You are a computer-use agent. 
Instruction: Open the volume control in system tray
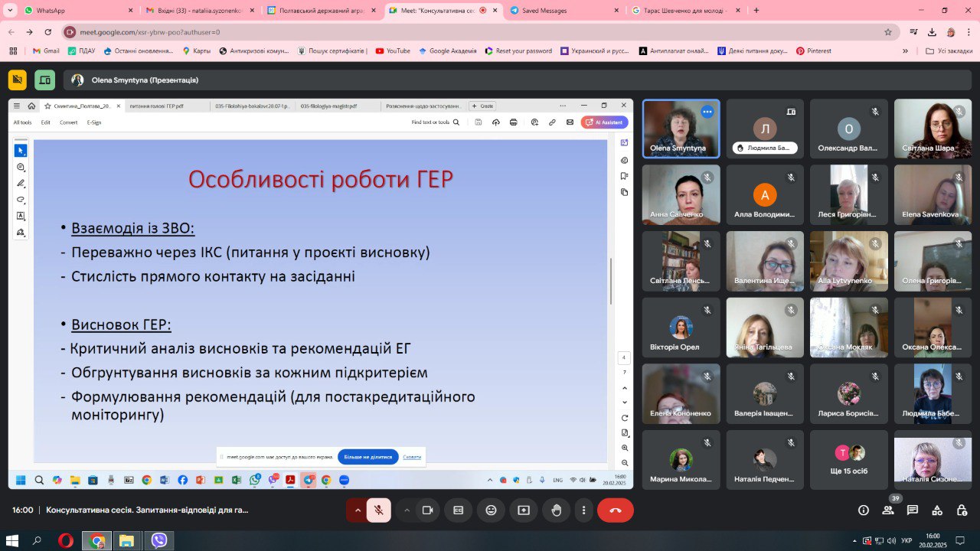tap(891, 540)
